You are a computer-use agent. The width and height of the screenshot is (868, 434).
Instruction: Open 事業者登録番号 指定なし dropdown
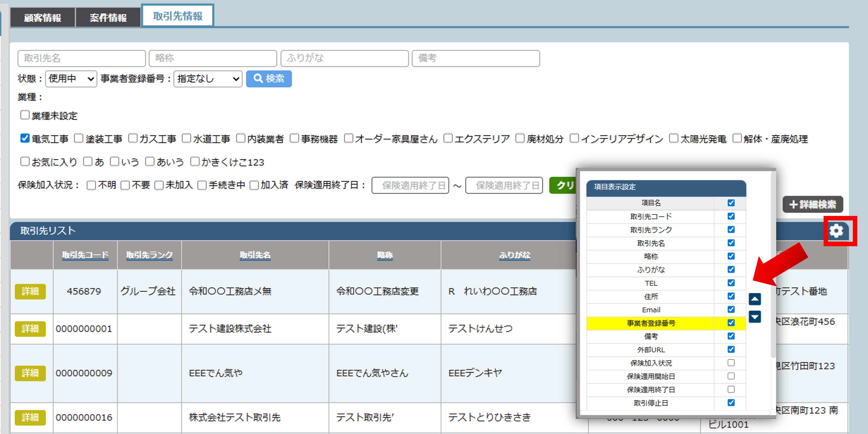pos(208,79)
